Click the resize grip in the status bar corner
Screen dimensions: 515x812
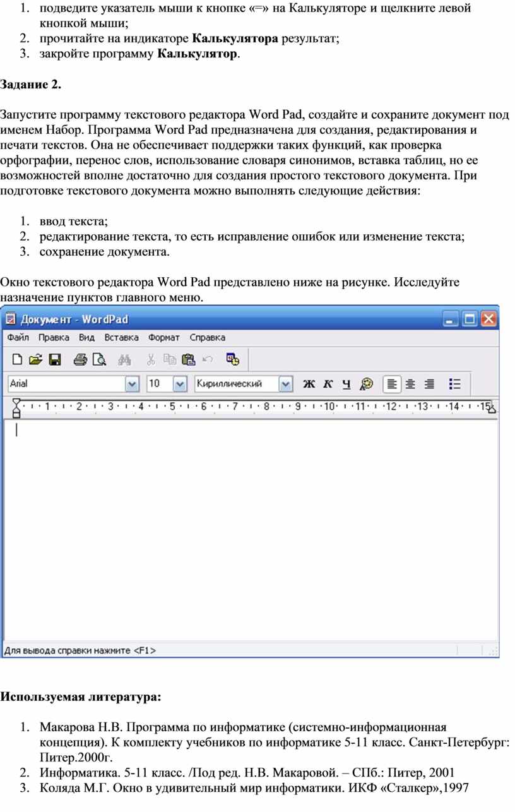coord(494,650)
